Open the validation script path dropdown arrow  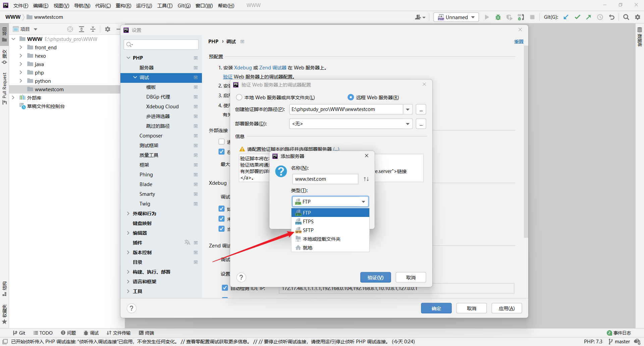(x=408, y=109)
